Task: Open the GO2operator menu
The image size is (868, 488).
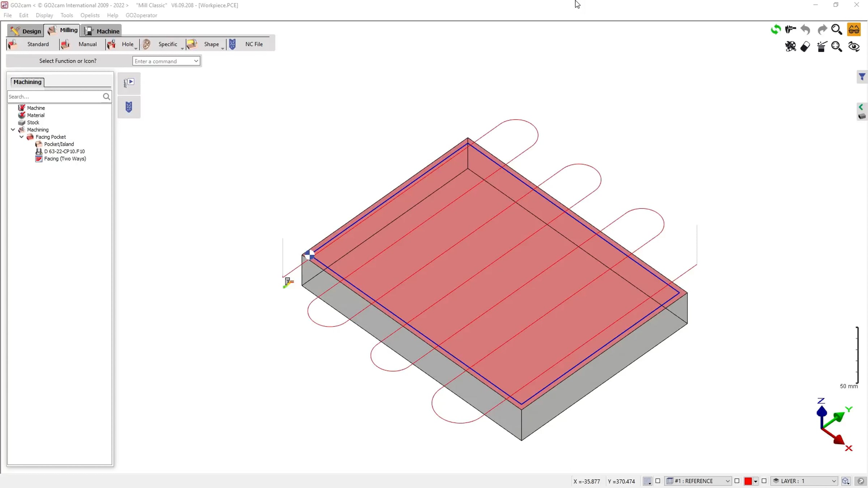Action: [141, 15]
